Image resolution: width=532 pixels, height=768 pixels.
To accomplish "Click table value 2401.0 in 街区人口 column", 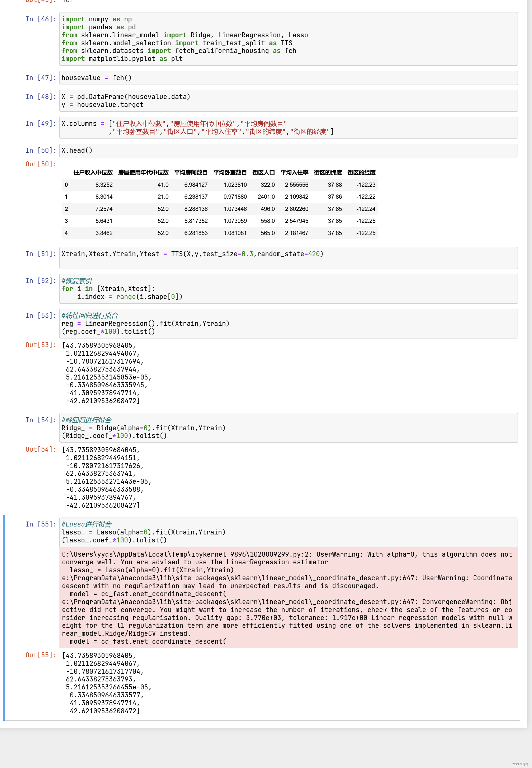I will (x=266, y=197).
